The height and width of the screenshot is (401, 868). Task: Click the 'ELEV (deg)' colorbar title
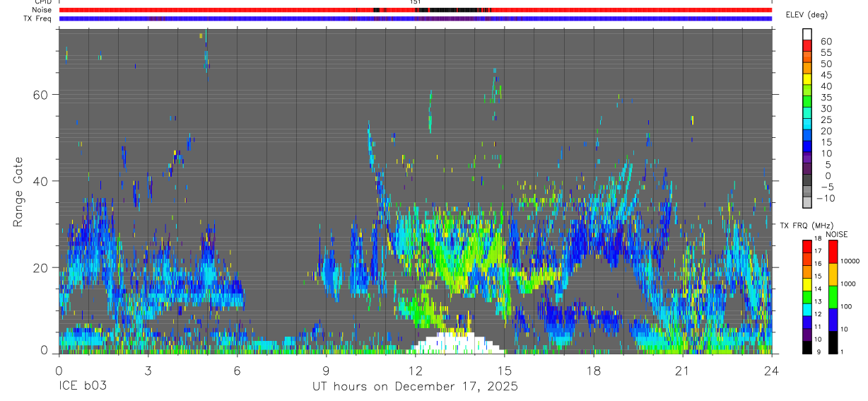coord(807,15)
